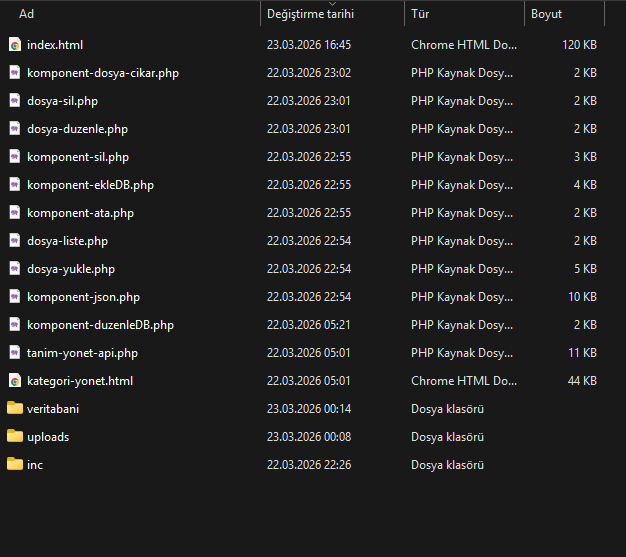Click the komponent-json.php file name

tap(83, 297)
